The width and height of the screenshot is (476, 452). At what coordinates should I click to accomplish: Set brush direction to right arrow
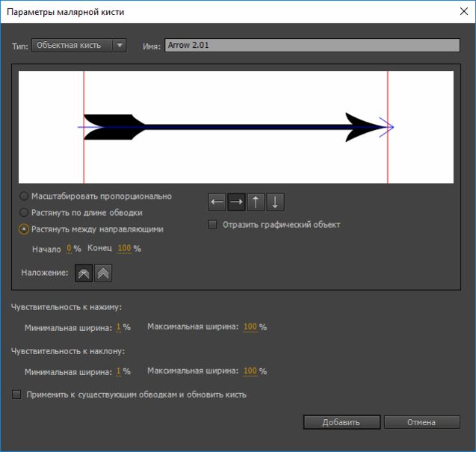pos(236,202)
